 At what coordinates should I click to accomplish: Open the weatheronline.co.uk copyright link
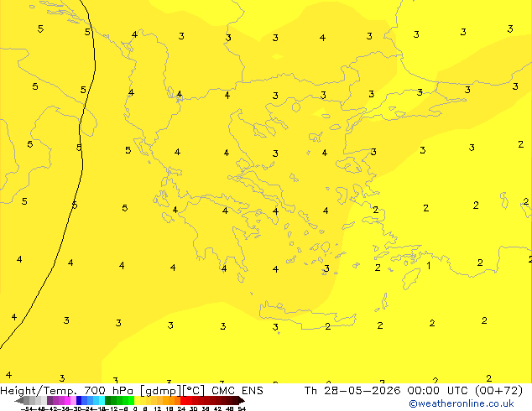coord(462,403)
